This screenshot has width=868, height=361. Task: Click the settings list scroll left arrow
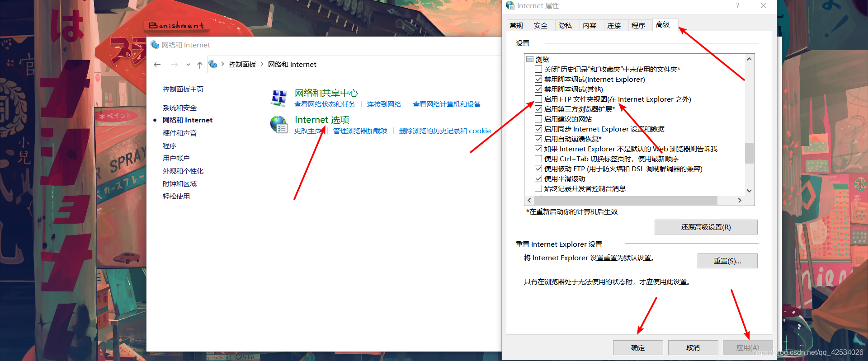pyautogui.click(x=529, y=200)
